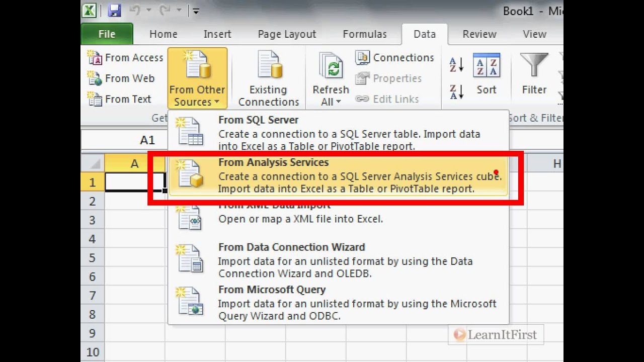Screen dimensions: 644x362
Task: Click the Refresh All icon
Action: pyautogui.click(x=331, y=67)
